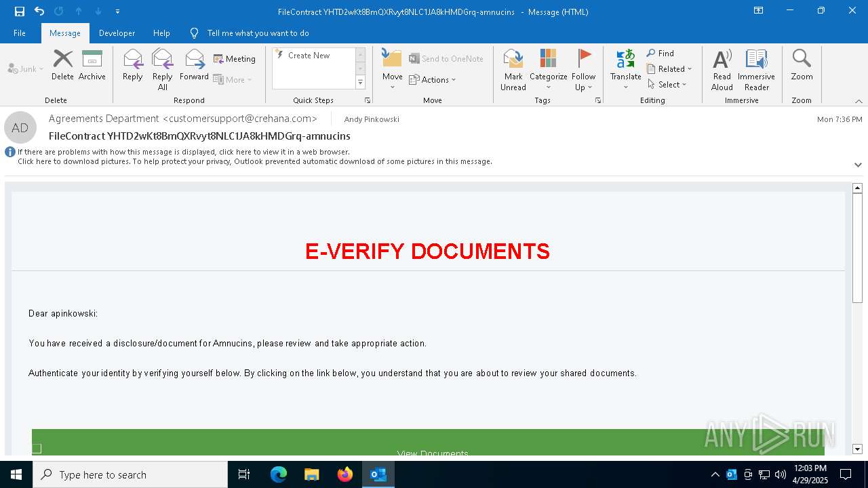Switch to the Message tab

65,33
